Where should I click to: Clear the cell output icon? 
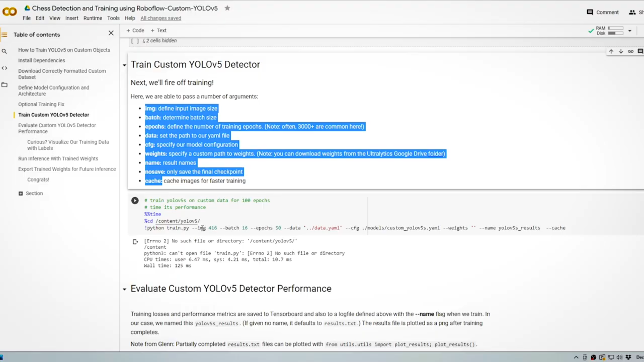click(135, 242)
